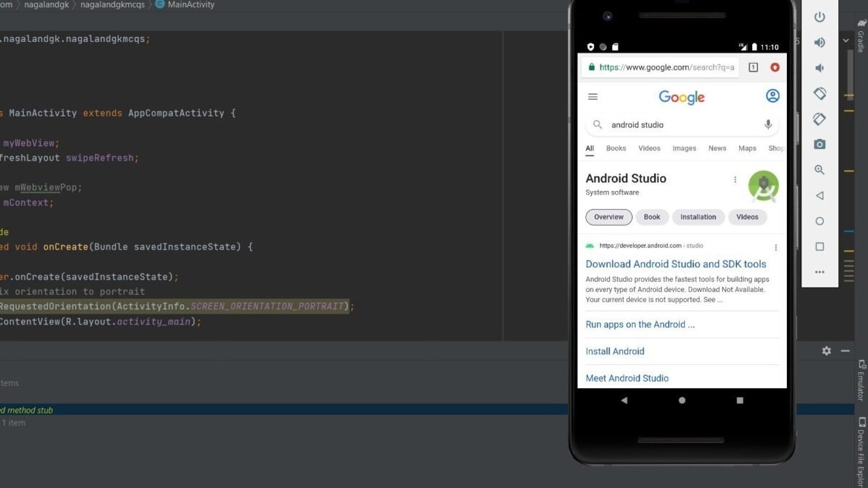Click the emulator toolbar home circle
The height and width of the screenshot is (488, 868).
click(820, 221)
